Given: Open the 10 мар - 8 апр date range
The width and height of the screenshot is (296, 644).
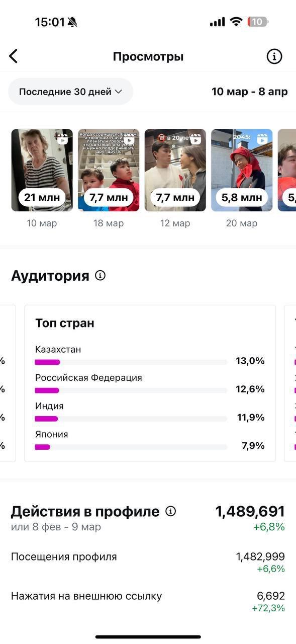Looking at the screenshot, I should coord(249,92).
